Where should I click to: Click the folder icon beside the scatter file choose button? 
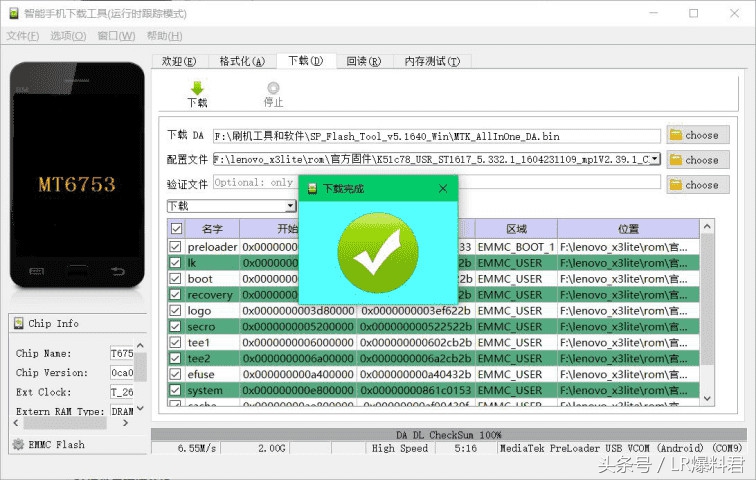coord(676,160)
